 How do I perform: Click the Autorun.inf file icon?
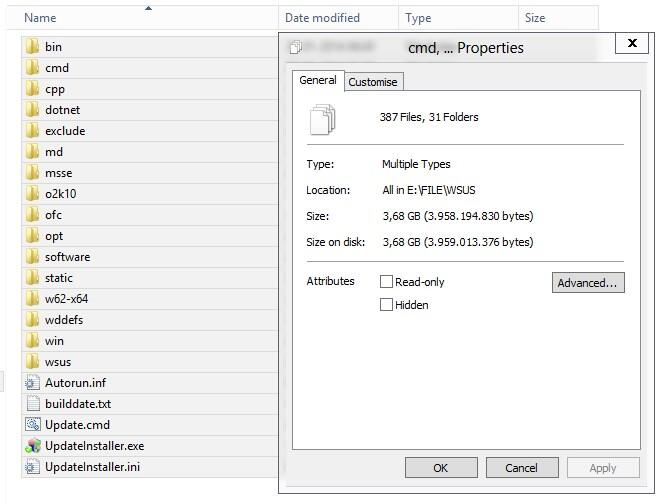coord(33,383)
